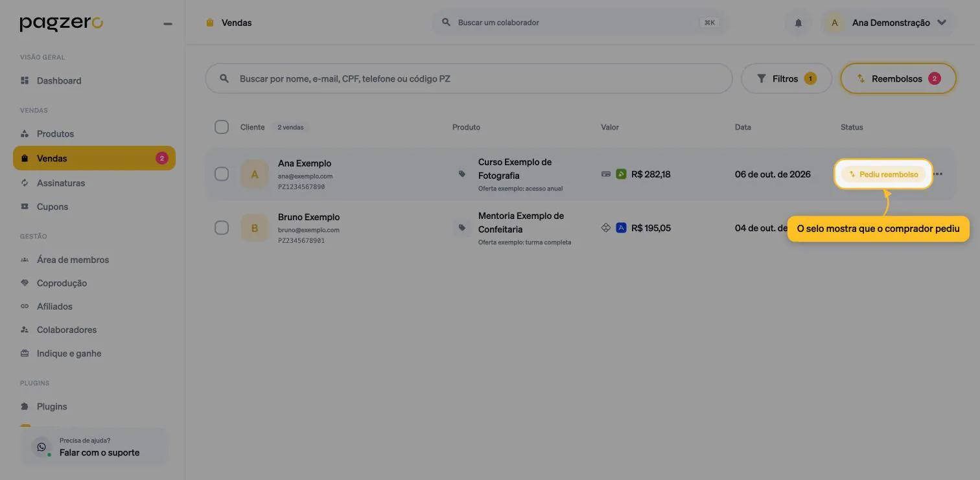
Task: Click the header Ana Demonstração avatar
Action: pyautogui.click(x=835, y=23)
